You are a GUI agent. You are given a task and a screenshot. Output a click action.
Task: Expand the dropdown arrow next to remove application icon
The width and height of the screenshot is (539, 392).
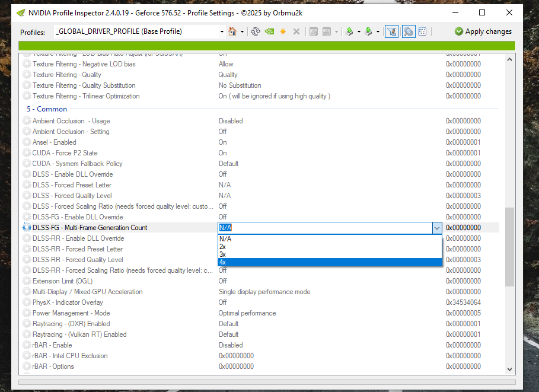[336, 31]
